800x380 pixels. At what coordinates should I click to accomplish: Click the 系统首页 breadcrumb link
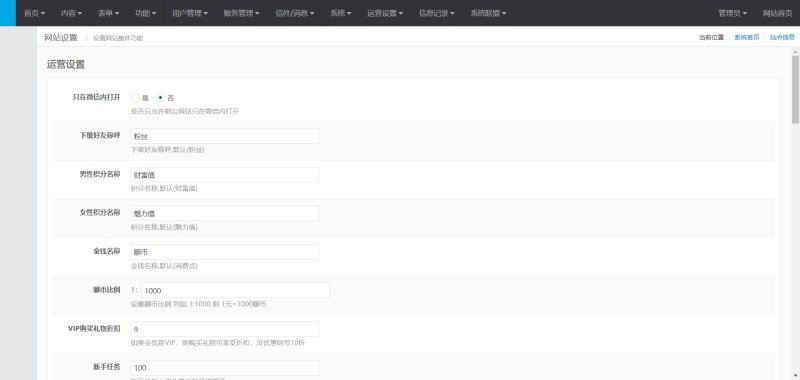point(747,37)
